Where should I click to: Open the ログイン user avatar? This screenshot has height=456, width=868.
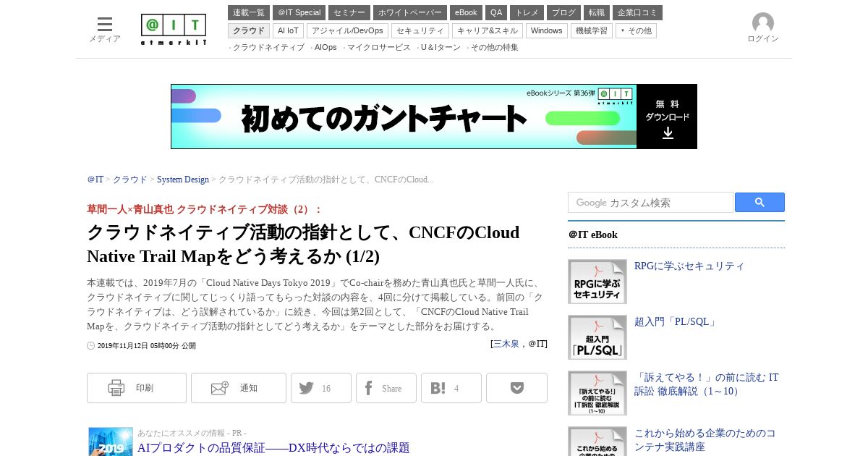click(x=763, y=28)
